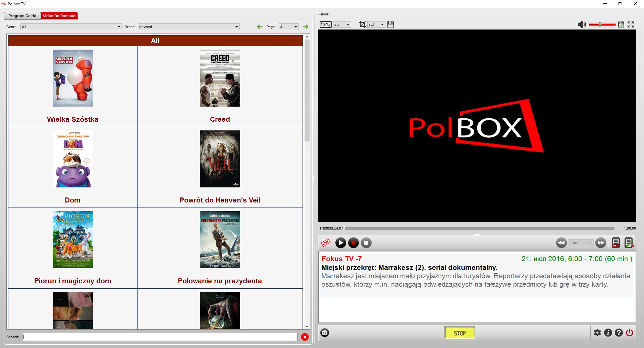Open the Dom movie poster
Image resolution: width=644 pixels, height=348 pixels.
click(73, 159)
